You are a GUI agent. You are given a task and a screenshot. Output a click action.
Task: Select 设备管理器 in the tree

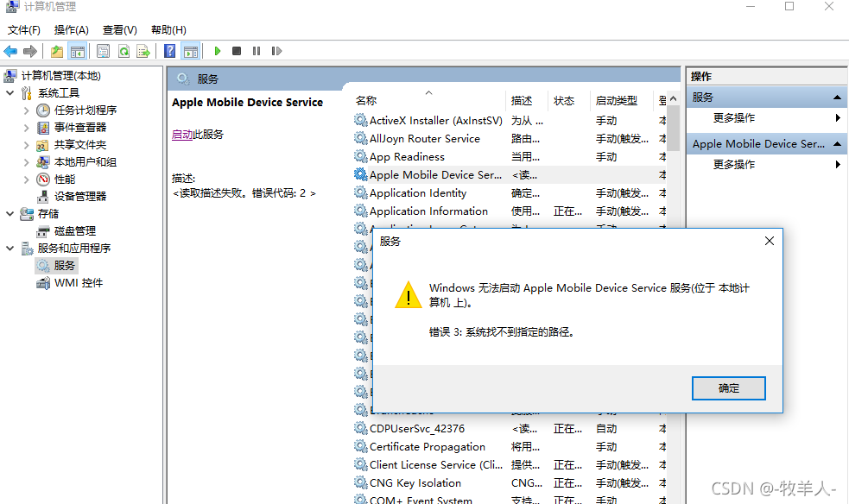[x=80, y=196]
